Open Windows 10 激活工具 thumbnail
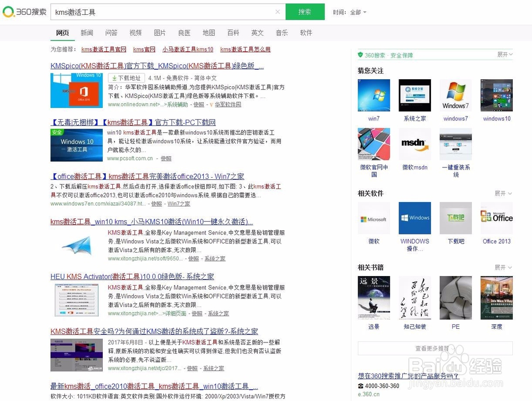 (x=77, y=145)
